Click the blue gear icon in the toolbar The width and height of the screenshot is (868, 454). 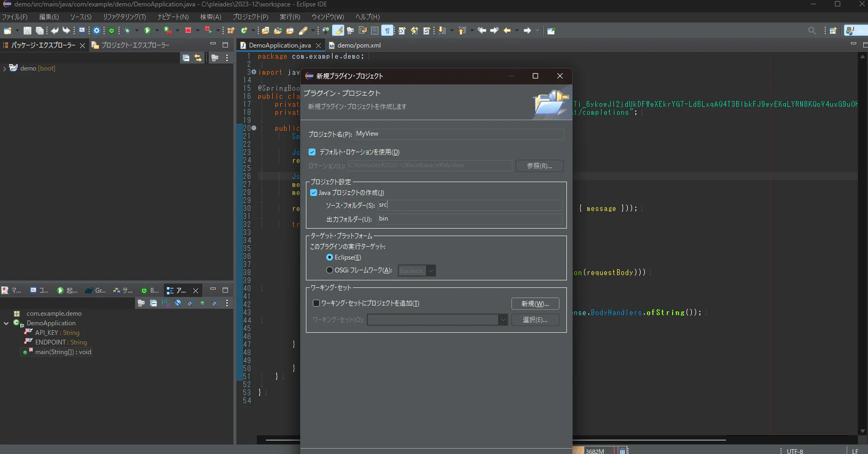coord(97,30)
